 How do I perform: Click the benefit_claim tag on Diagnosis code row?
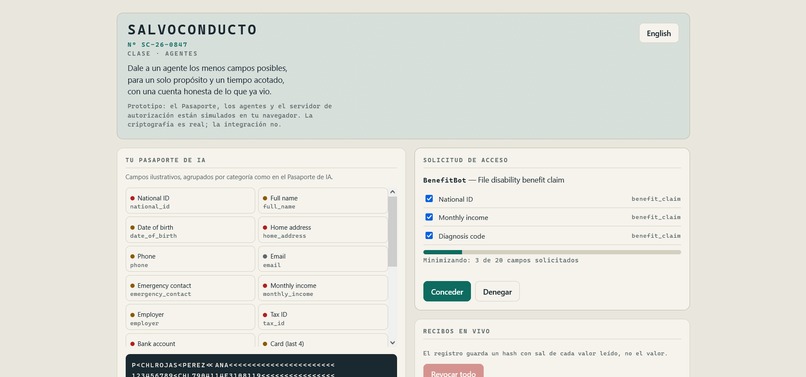click(x=656, y=236)
